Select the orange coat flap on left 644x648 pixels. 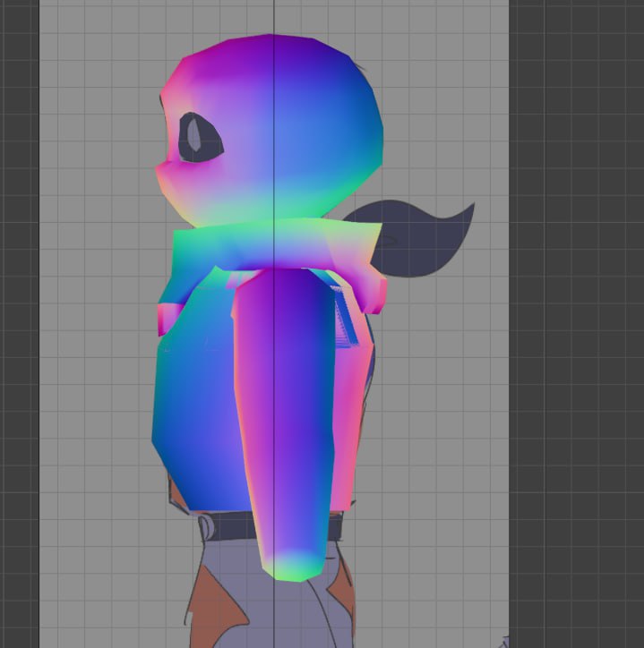[215, 610]
